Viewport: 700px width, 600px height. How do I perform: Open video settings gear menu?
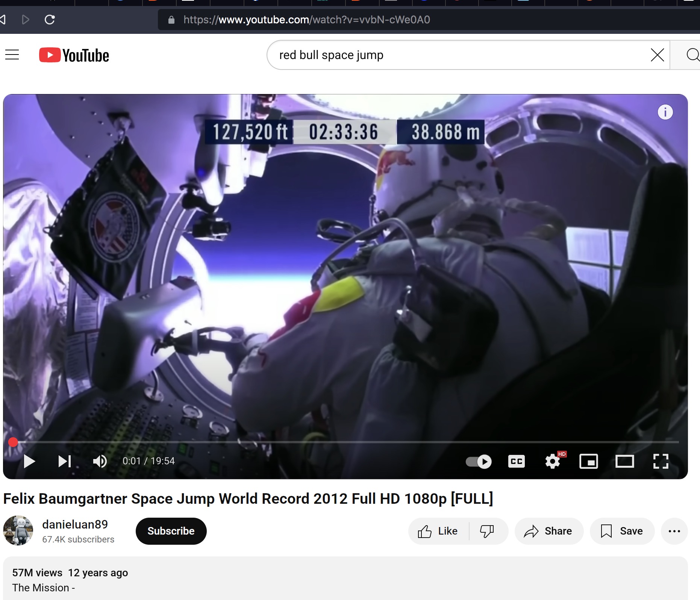point(552,461)
